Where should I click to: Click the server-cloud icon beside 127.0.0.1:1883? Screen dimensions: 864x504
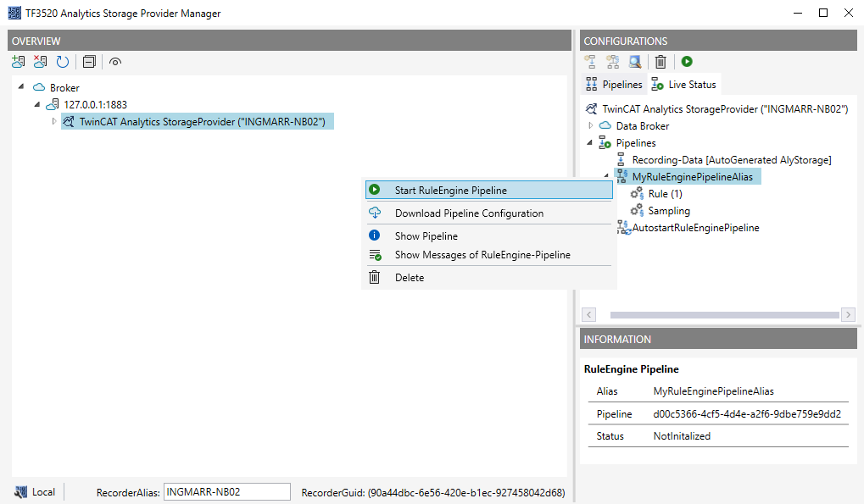(x=53, y=104)
